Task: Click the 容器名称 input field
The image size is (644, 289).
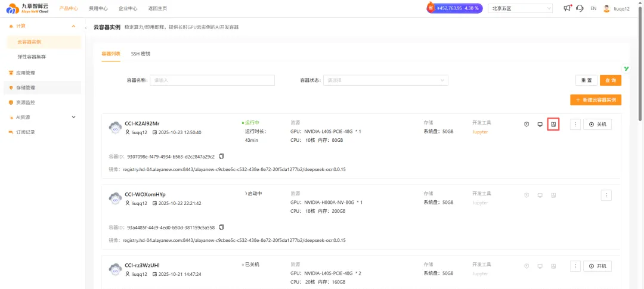Action: [x=212, y=80]
